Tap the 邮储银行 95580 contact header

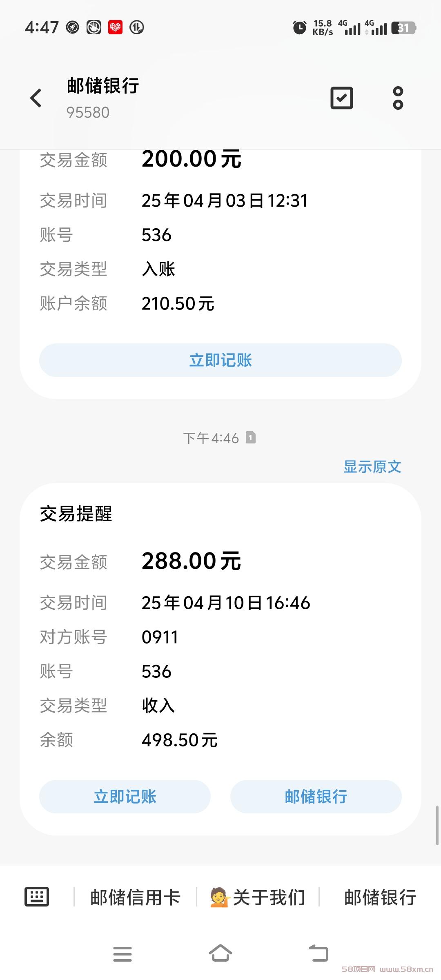[103, 98]
